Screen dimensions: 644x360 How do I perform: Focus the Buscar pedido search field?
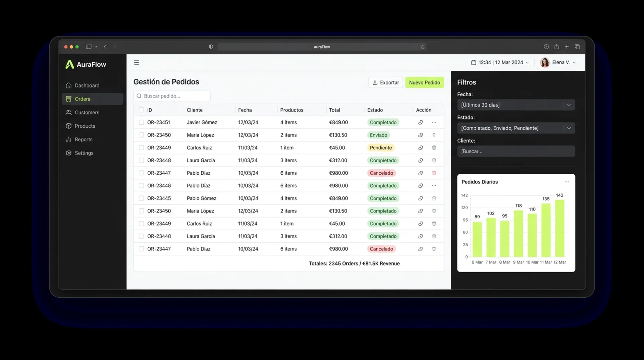coord(172,96)
